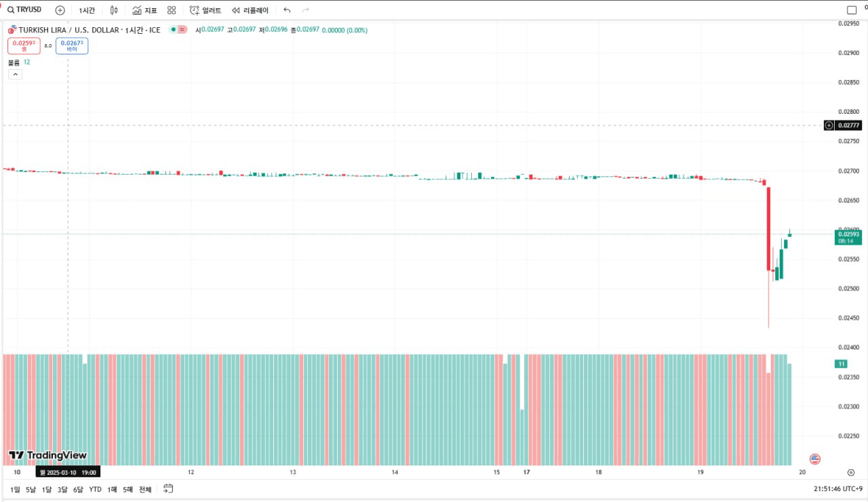Click the 0.02800 price scale label
The height and width of the screenshot is (502, 868).
click(848, 112)
